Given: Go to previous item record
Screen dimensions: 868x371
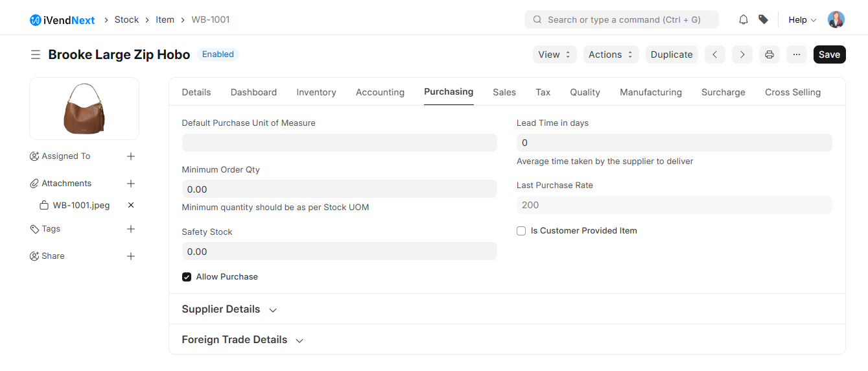Looking at the screenshot, I should [x=714, y=54].
